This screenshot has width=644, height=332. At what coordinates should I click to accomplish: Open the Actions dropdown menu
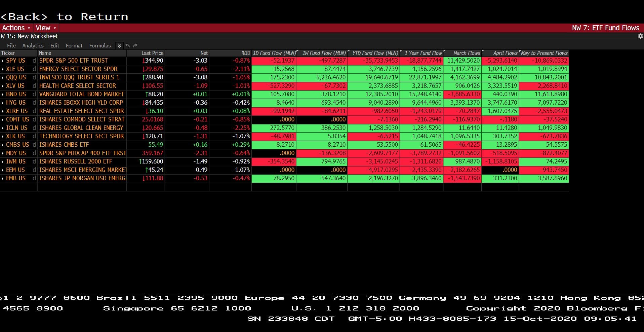click(16, 28)
